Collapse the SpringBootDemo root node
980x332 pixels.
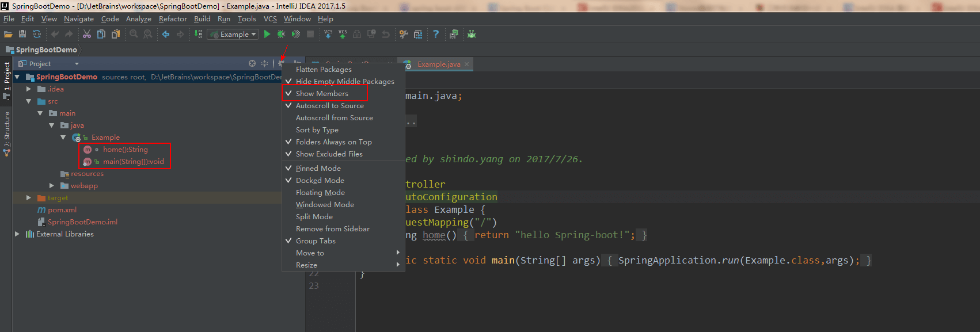(x=17, y=77)
